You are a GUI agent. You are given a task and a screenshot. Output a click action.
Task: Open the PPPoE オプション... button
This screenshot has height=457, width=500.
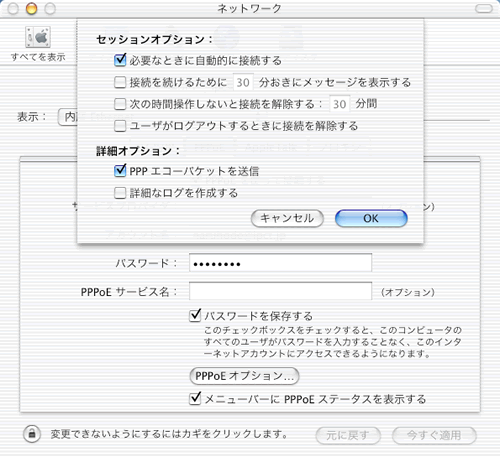click(244, 376)
